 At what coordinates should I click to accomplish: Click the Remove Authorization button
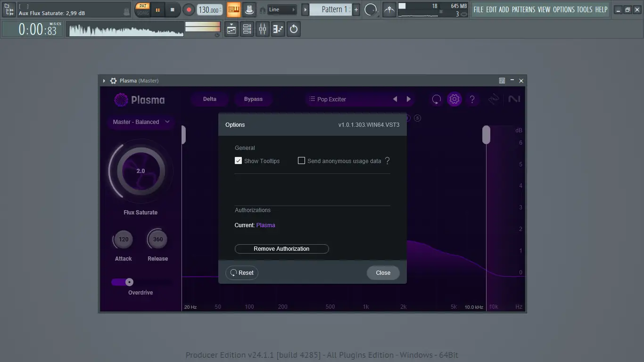(x=282, y=249)
